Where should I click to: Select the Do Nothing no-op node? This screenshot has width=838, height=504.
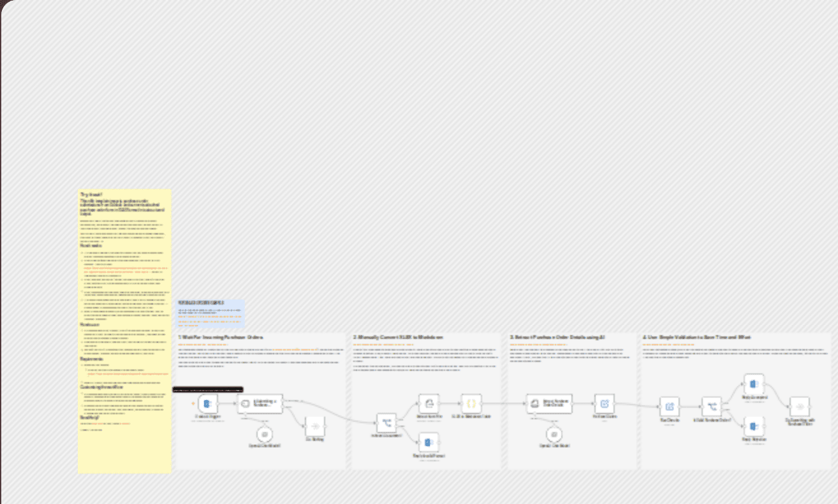(x=316, y=426)
